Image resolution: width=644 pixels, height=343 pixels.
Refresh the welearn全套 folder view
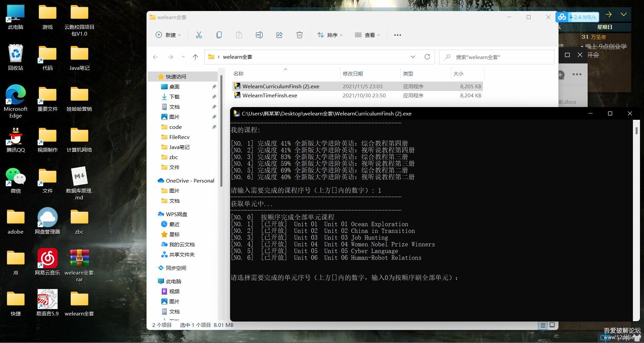(x=427, y=57)
